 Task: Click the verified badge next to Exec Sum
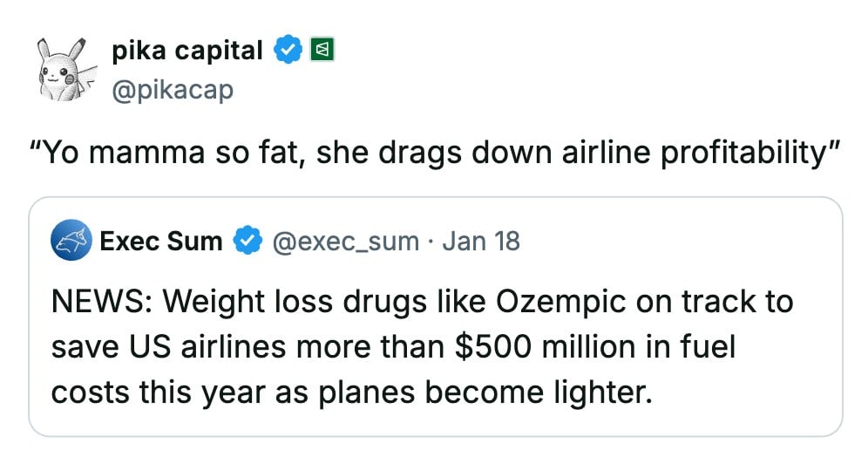click(x=249, y=241)
